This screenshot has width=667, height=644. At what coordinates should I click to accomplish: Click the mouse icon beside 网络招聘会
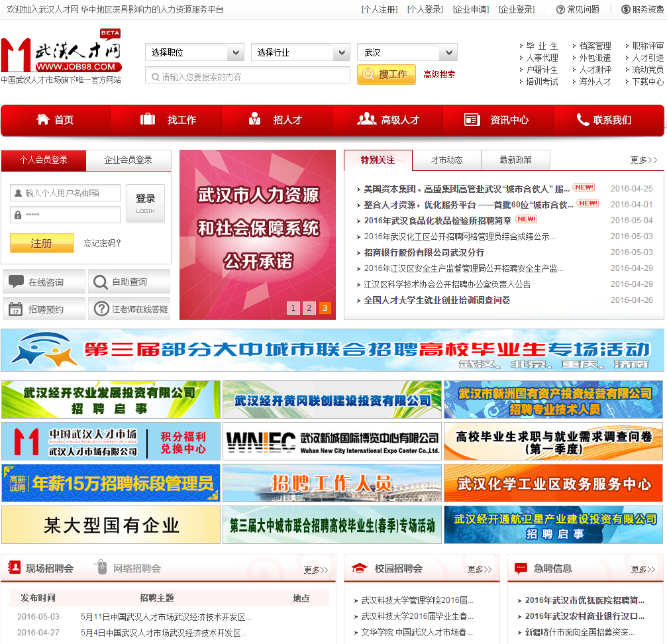[101, 567]
